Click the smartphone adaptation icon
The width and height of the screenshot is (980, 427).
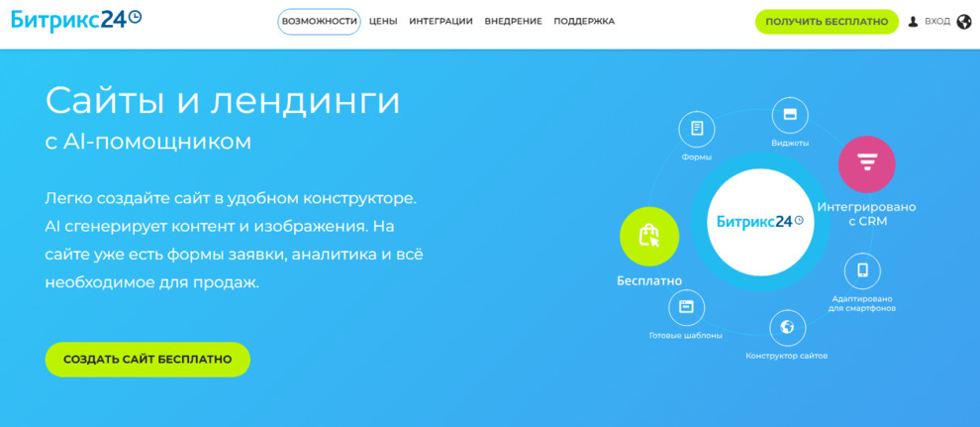click(862, 270)
